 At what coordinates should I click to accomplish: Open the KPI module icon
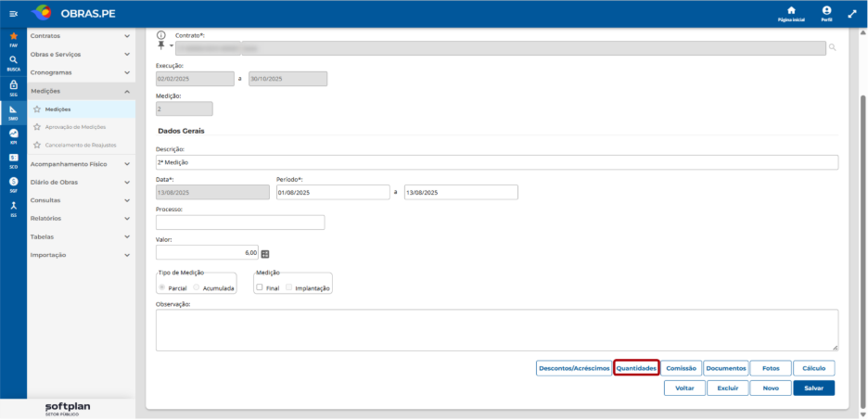click(x=13, y=134)
